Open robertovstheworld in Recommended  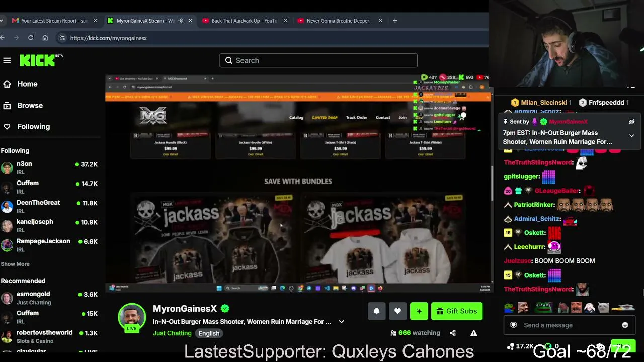click(49, 337)
